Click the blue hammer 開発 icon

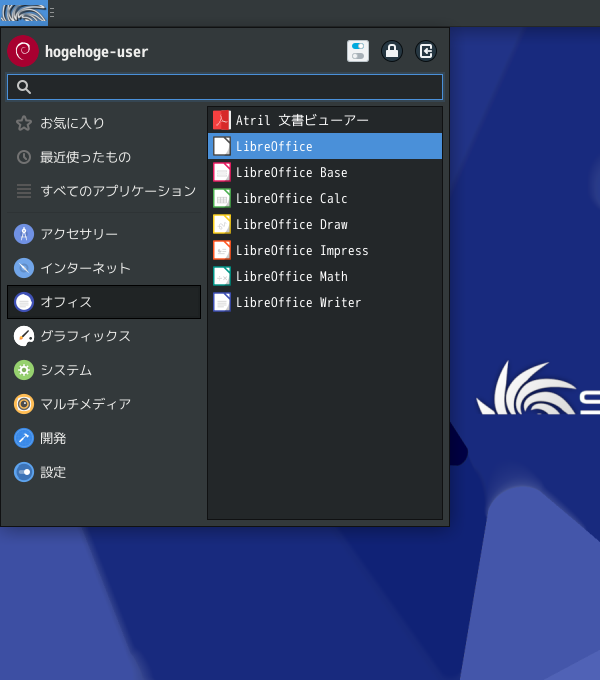point(24,438)
